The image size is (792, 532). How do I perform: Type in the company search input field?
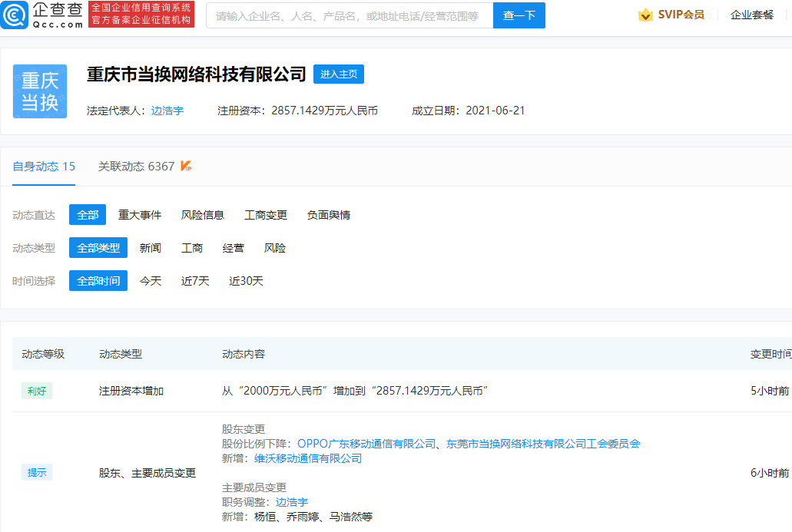350,15
